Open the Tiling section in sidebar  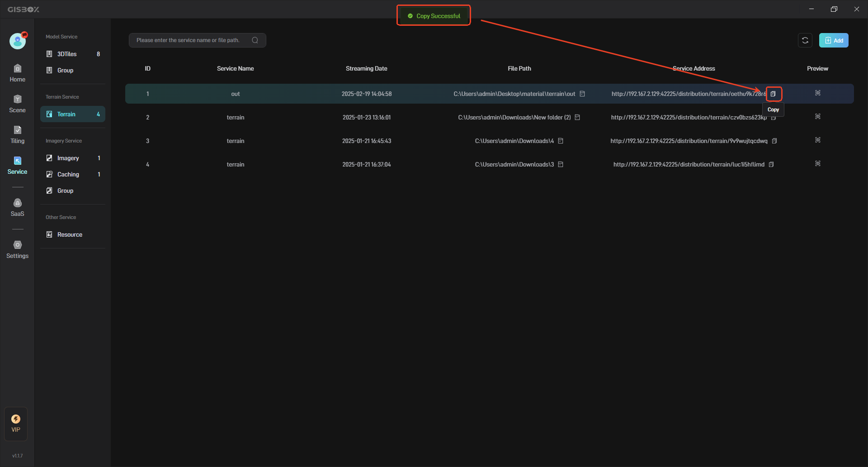pos(17,134)
